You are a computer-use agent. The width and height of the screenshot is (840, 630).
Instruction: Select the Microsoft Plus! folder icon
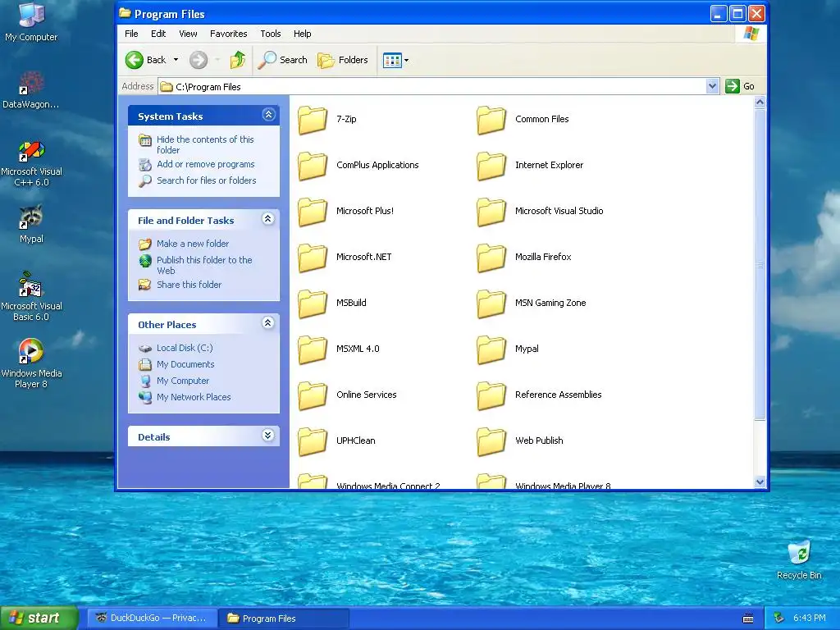coord(313,212)
